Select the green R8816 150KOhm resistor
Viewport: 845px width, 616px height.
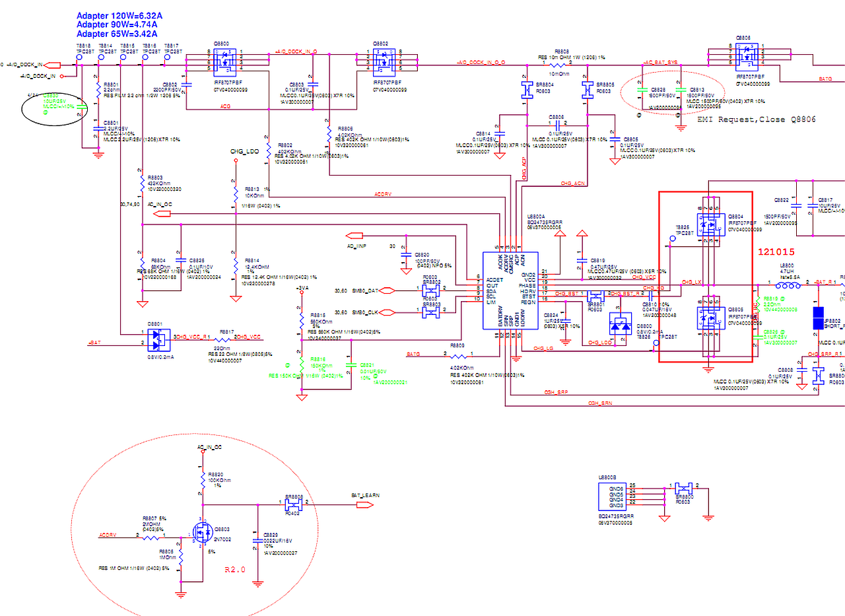302,365
